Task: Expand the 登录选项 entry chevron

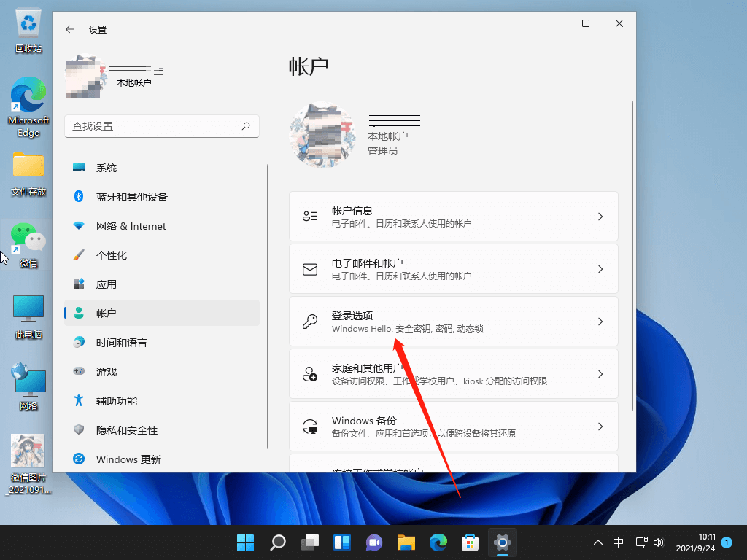Action: tap(600, 321)
